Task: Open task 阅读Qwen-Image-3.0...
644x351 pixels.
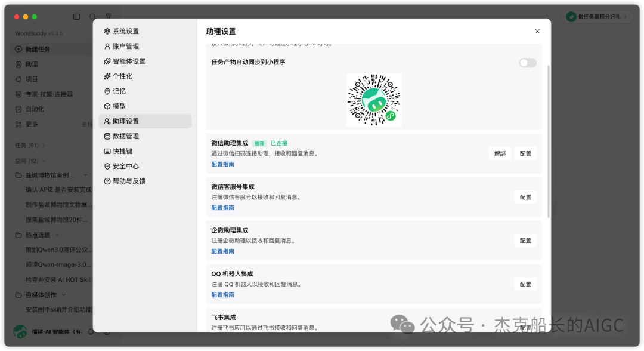Action: 58,264
